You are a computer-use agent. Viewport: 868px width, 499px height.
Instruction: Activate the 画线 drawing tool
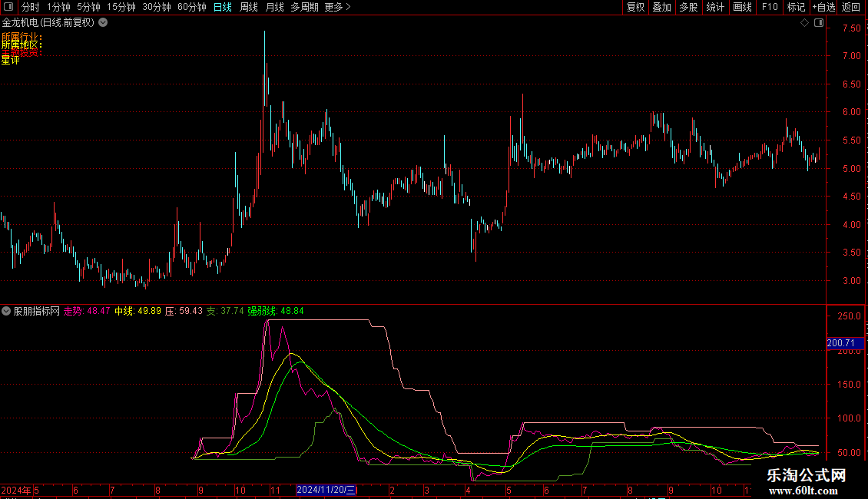[x=742, y=7]
